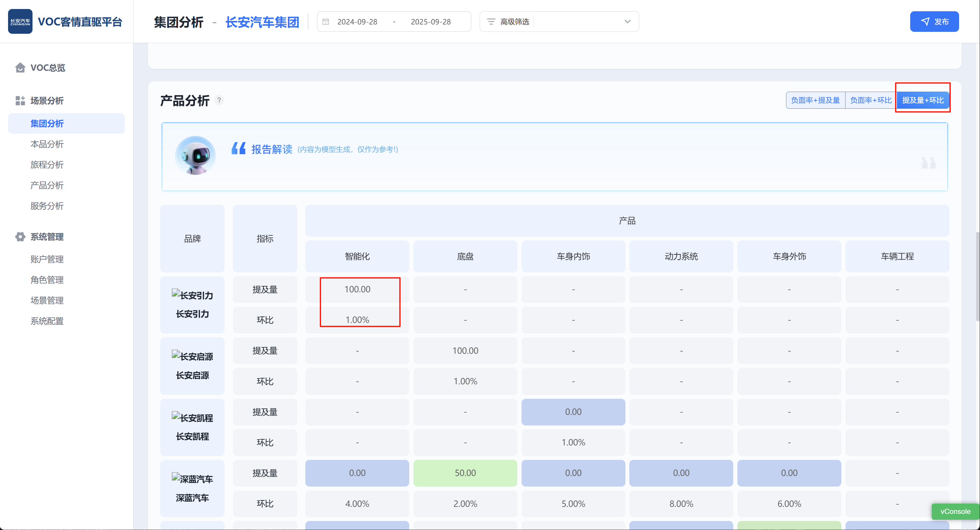Collapse the 场景分析 menu group
Viewport: 980px width, 530px height.
47,101
